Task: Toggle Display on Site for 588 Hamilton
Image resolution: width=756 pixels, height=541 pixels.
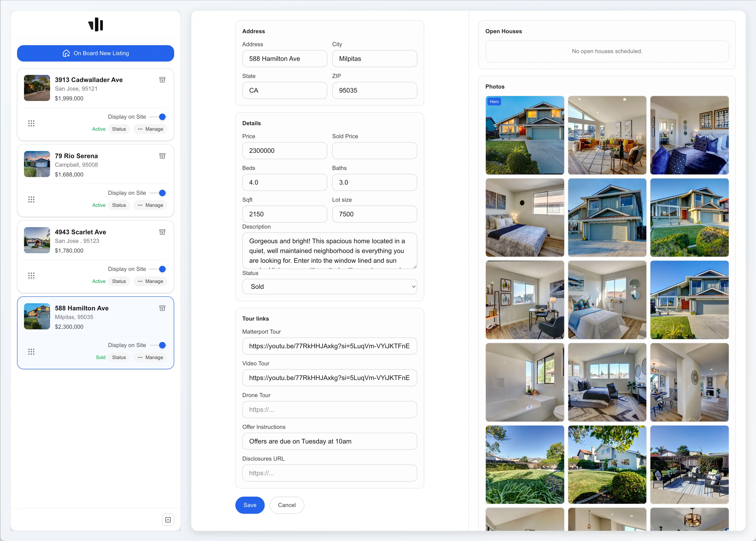Action: point(159,345)
